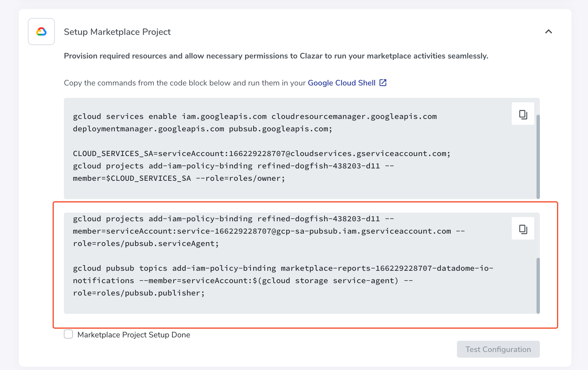588x370 pixels.
Task: Click the 'Marketplace Project Setup Done' label
Action: click(134, 335)
